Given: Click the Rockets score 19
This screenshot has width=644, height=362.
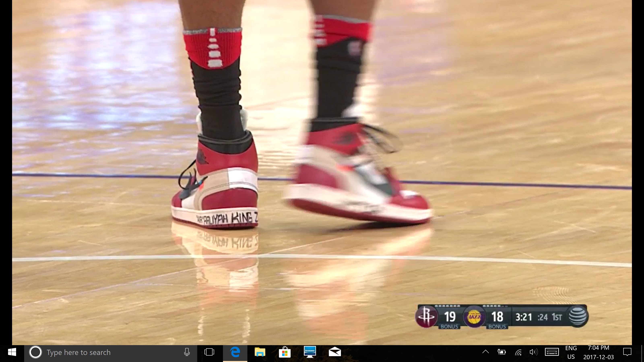Looking at the screenshot, I should 450,317.
